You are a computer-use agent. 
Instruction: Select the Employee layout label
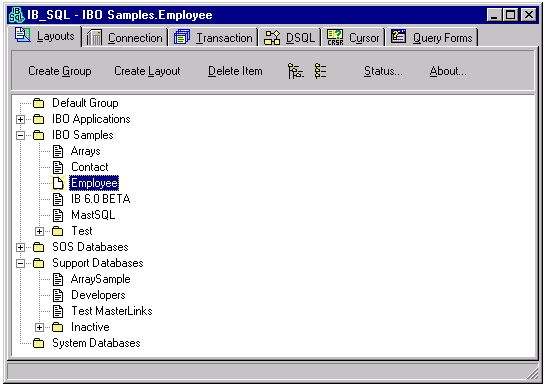click(x=94, y=183)
